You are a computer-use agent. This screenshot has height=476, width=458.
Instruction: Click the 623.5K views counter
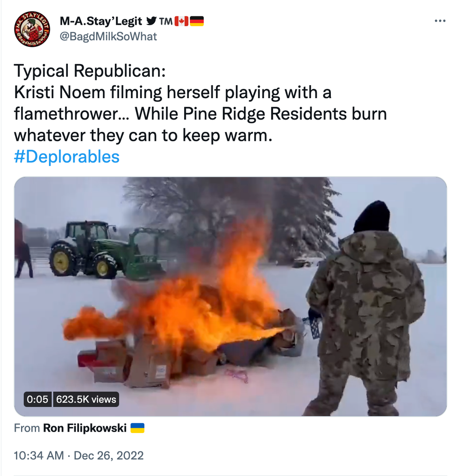pyautogui.click(x=86, y=399)
